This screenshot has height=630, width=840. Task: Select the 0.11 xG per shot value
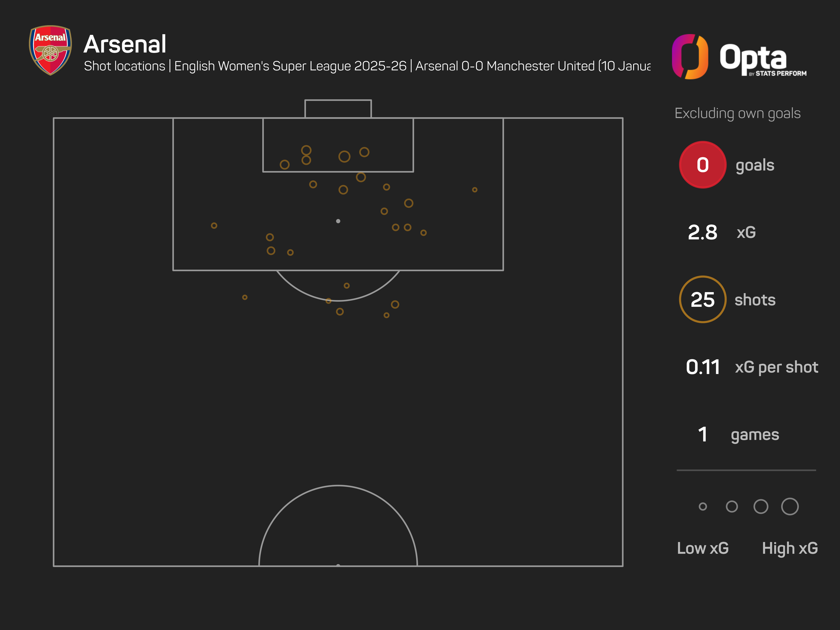[702, 367]
